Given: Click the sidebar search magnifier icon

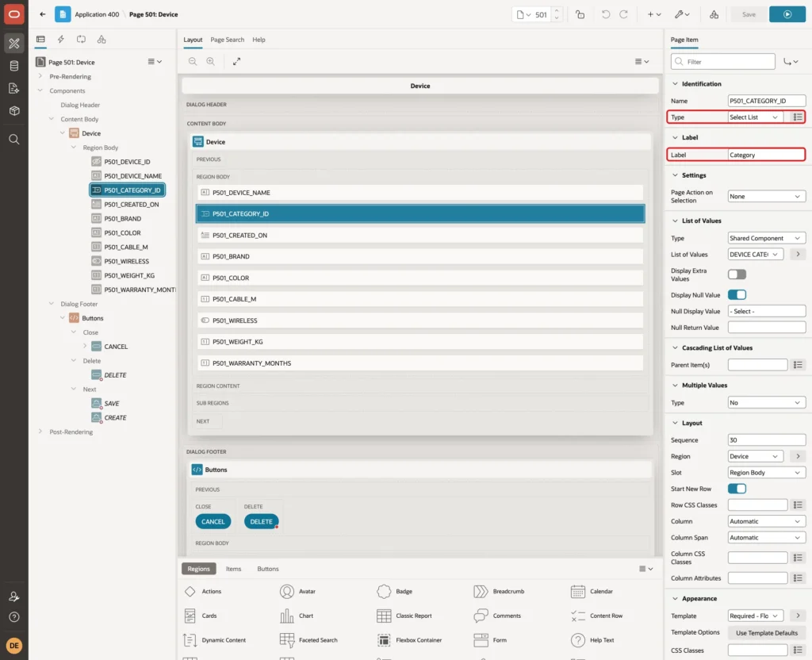Looking at the screenshot, I should 14,139.
